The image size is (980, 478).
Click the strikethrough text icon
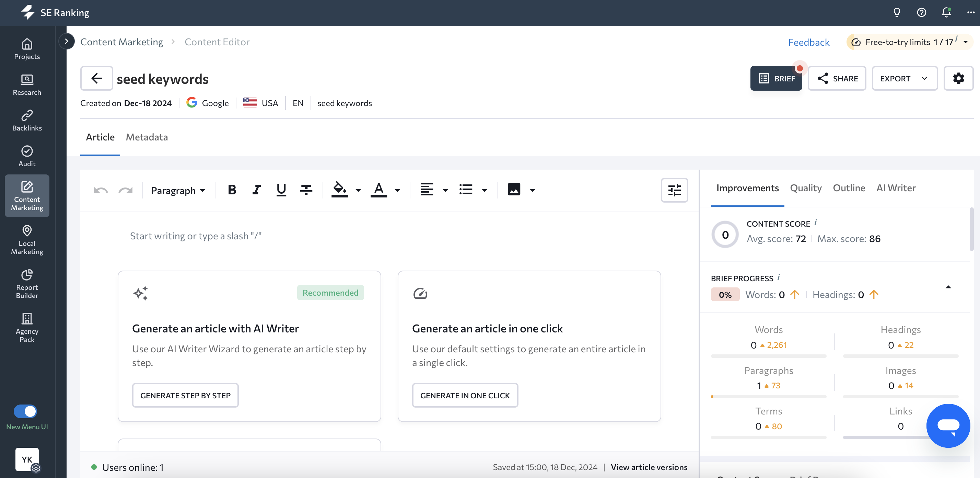click(306, 190)
